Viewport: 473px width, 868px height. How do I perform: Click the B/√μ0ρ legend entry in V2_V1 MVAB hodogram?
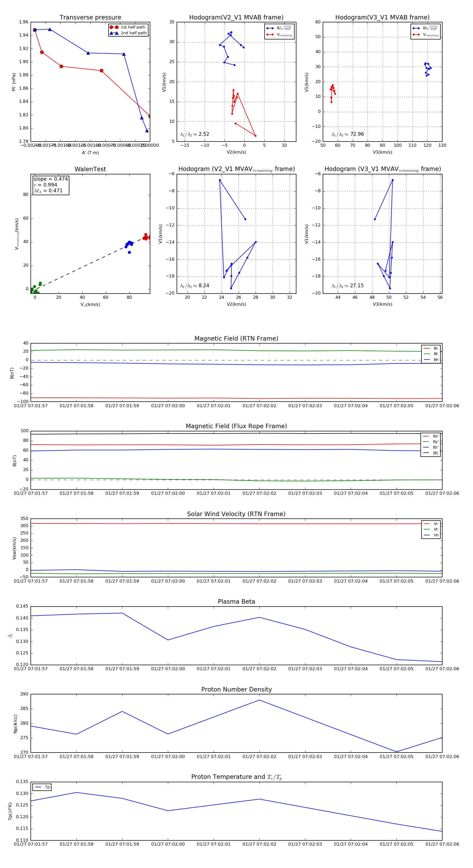(279, 28)
